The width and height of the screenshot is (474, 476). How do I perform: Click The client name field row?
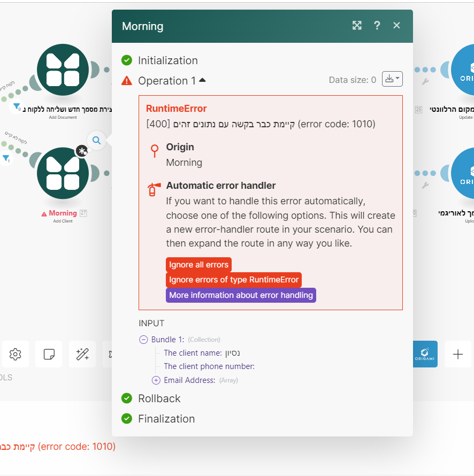point(202,353)
